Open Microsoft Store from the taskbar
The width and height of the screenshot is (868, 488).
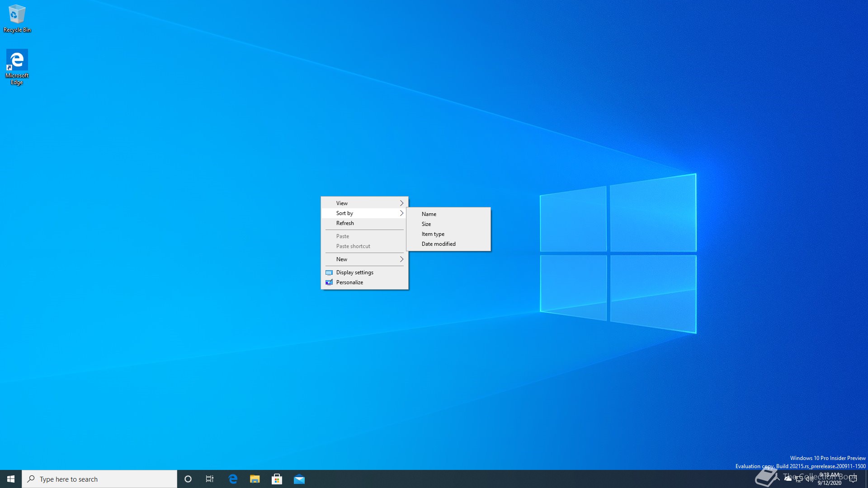click(x=277, y=479)
